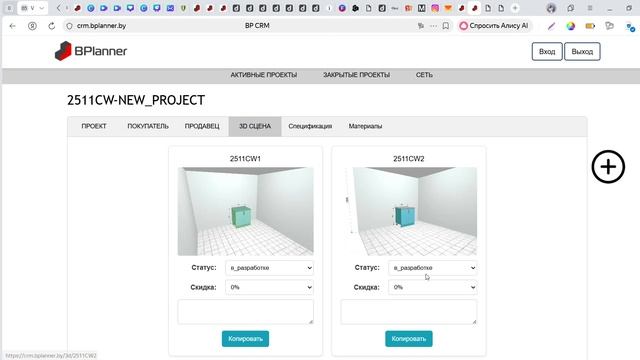The width and height of the screenshot is (640, 360).
Task: Go back with the browser back arrow
Action: click(x=13, y=26)
